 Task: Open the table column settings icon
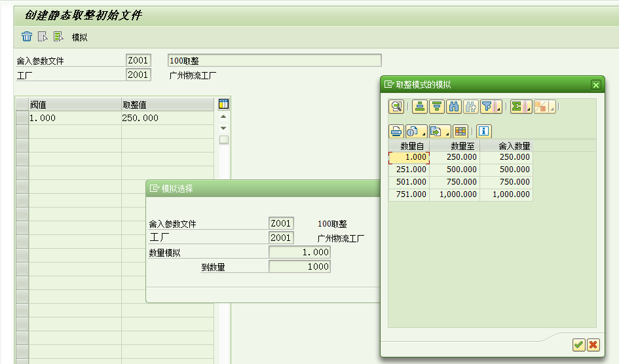pyautogui.click(x=223, y=104)
